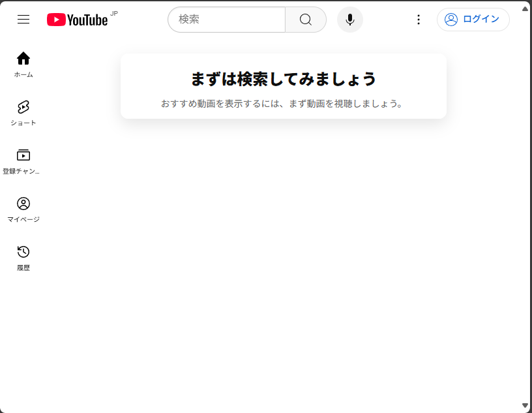
Task: Open the three-dot settings menu
Action: [419, 20]
